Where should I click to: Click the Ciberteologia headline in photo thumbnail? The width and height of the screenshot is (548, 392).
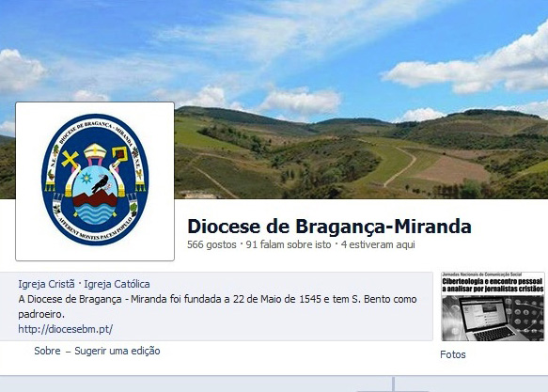(493, 285)
